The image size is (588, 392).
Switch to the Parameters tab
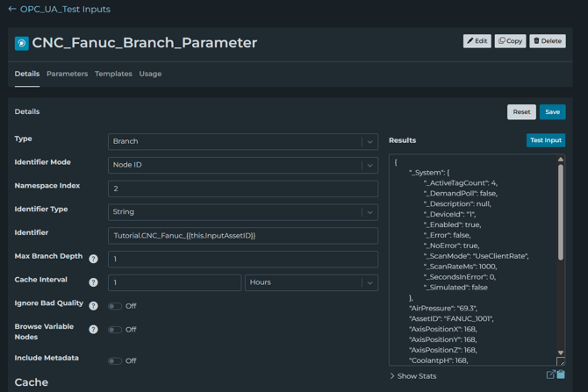click(67, 74)
